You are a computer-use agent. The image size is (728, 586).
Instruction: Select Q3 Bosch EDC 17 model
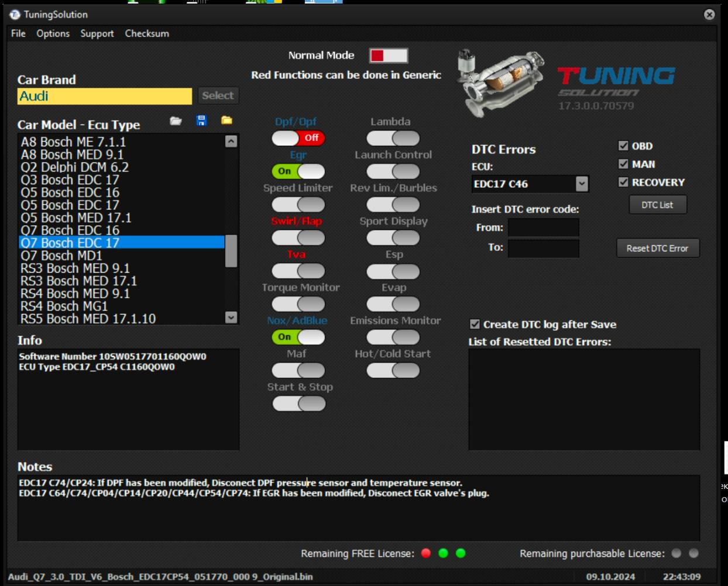coord(122,180)
